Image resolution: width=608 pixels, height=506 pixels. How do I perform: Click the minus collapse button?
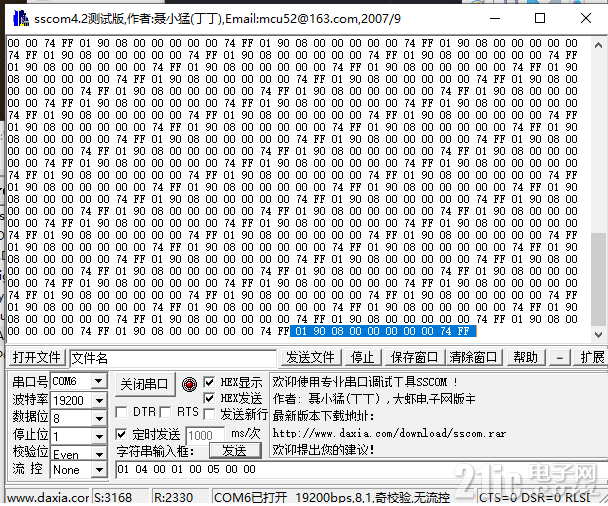pyautogui.click(x=560, y=357)
